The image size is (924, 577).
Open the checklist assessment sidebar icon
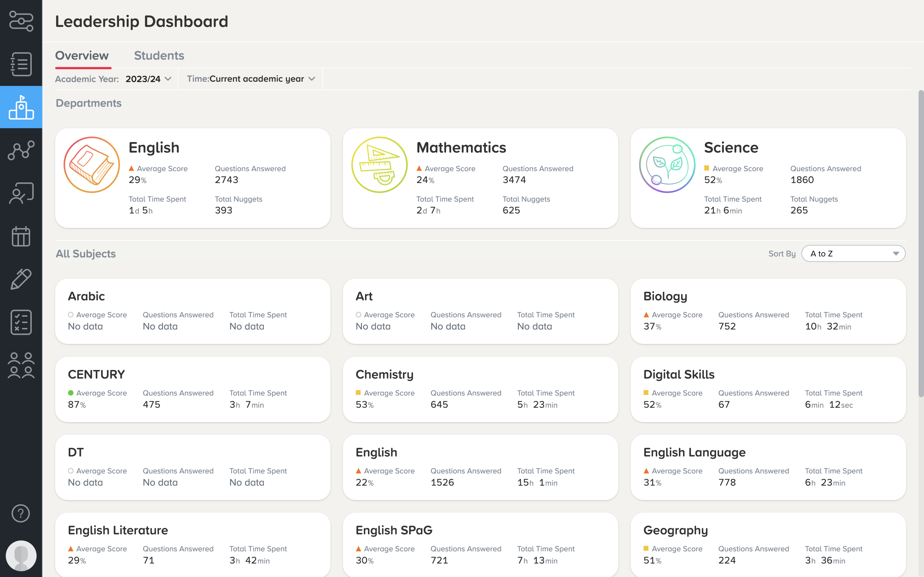pos(21,322)
